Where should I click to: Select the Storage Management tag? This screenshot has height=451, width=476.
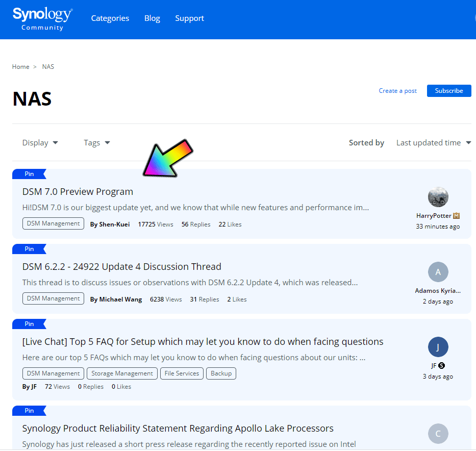[x=122, y=373]
